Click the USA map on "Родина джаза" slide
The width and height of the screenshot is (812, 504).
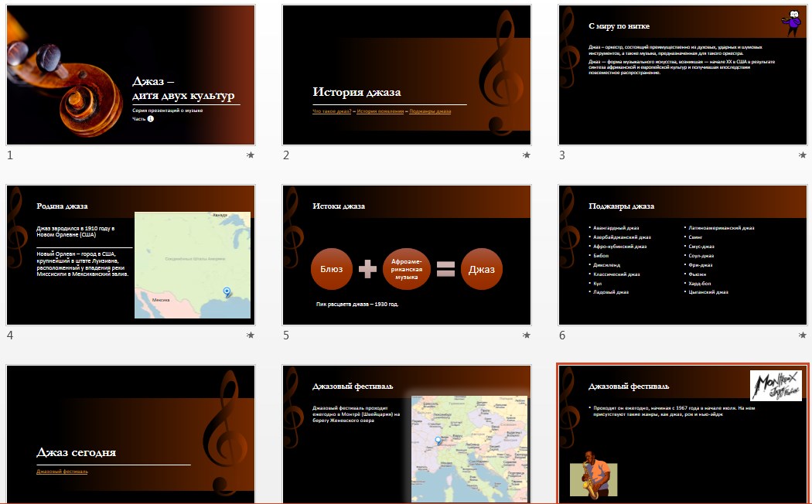[193, 265]
